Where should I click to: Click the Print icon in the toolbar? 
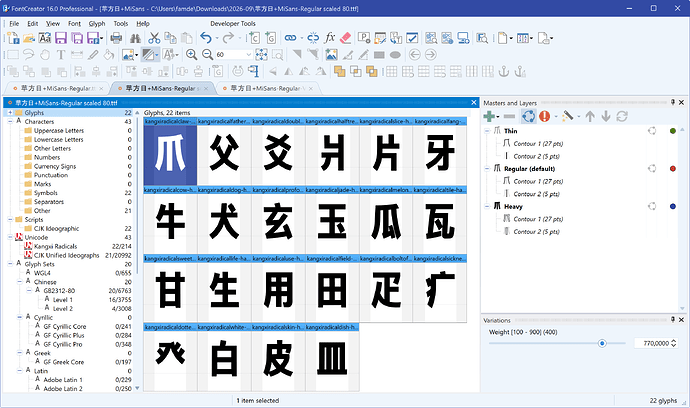(x=116, y=38)
